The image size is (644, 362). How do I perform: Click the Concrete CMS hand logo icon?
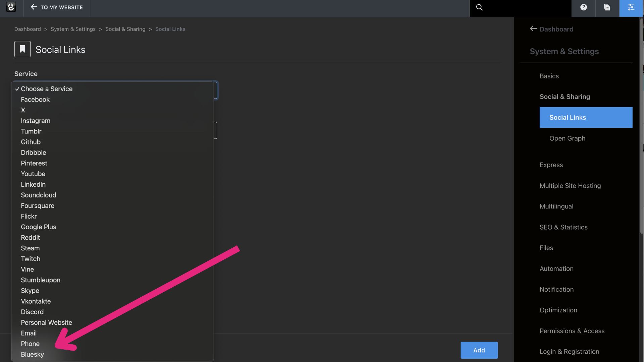pos(11,7)
